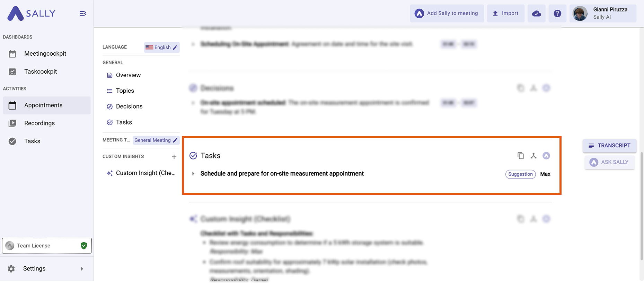Open the help question mark icon

tap(557, 13)
